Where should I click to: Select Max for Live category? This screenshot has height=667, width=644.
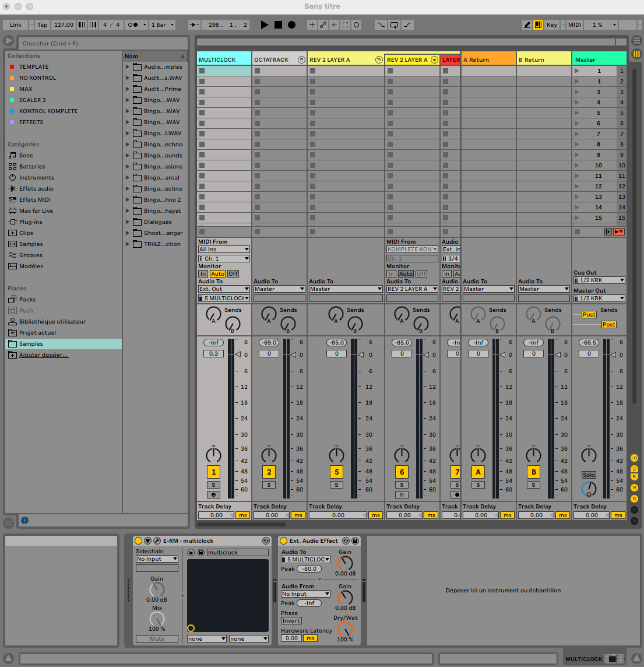(x=36, y=211)
